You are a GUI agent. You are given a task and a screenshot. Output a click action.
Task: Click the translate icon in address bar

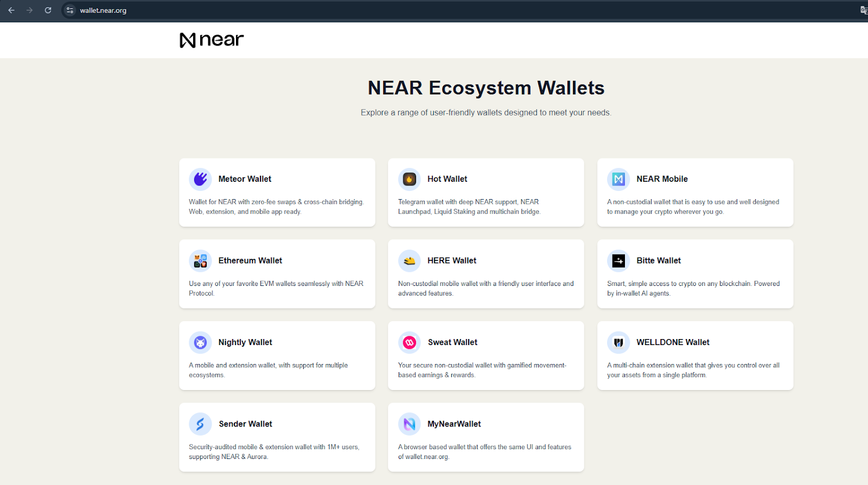[x=864, y=10]
